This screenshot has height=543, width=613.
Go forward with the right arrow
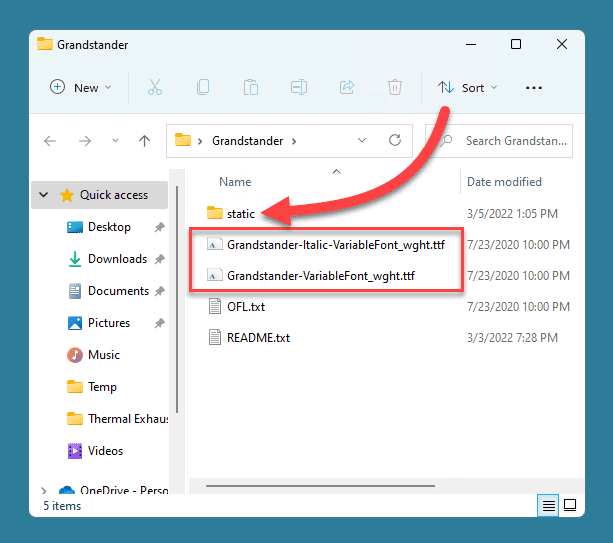pyautogui.click(x=84, y=141)
